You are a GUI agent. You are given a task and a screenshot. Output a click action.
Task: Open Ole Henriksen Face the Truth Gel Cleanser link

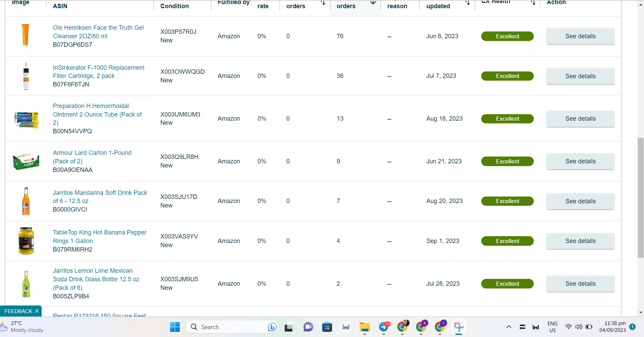[98, 32]
